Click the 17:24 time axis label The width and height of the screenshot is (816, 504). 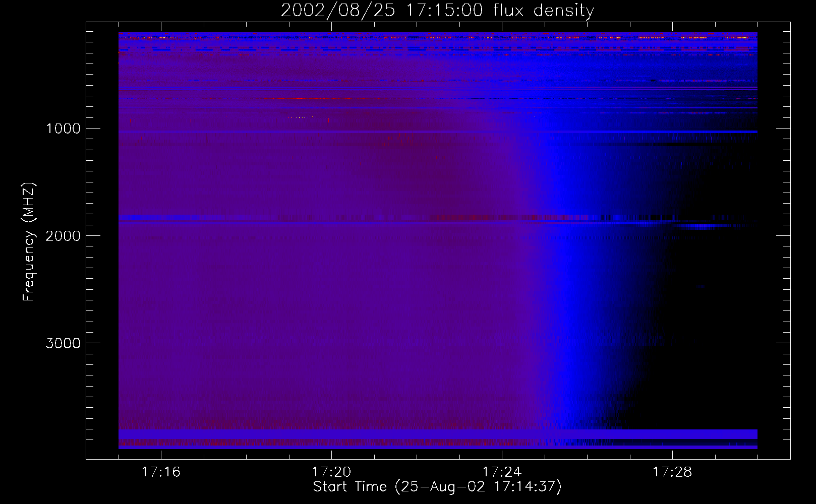tap(502, 472)
